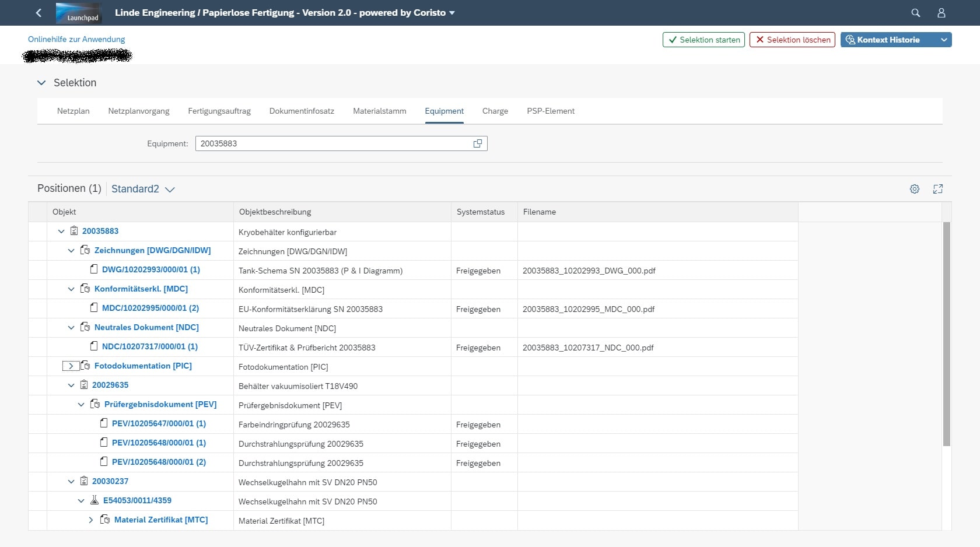This screenshot has height=547, width=980.
Task: Click folder icon of Neutrales Dokument [NDC]
Action: point(85,327)
